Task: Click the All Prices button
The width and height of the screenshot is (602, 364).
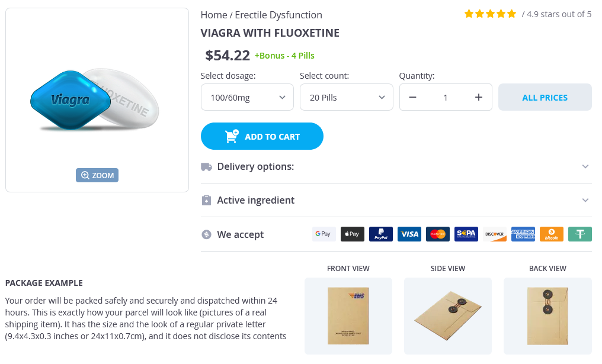Action: (x=545, y=98)
